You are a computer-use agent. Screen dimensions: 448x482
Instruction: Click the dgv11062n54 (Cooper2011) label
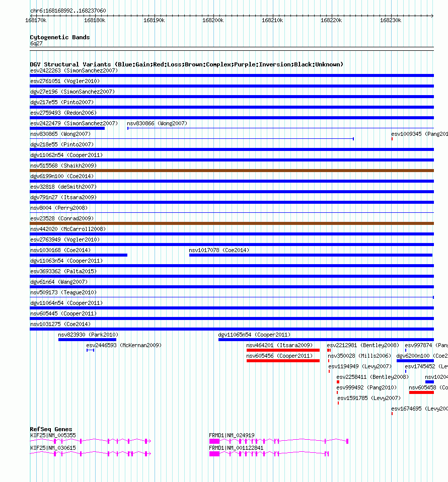click(x=66, y=155)
